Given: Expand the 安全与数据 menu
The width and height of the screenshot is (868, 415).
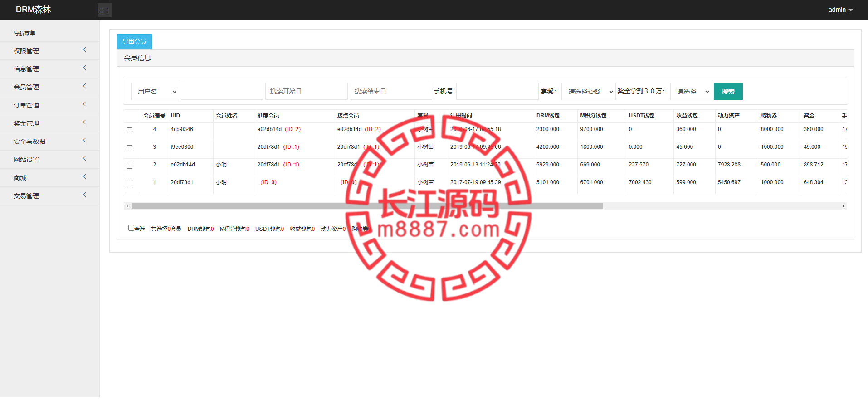Looking at the screenshot, I should [49, 141].
